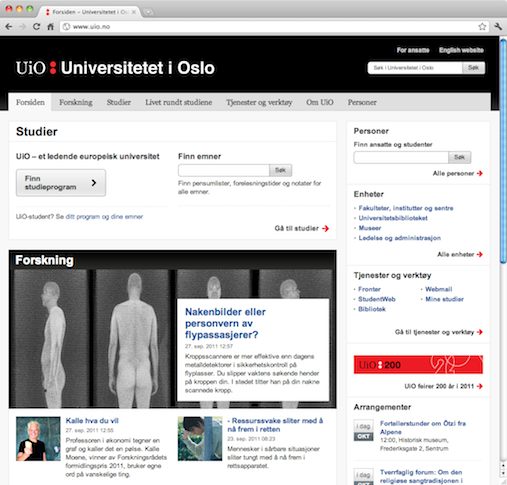This screenshot has width=507, height=485.
Task: Click the browser forward arrow
Action: tap(22, 27)
